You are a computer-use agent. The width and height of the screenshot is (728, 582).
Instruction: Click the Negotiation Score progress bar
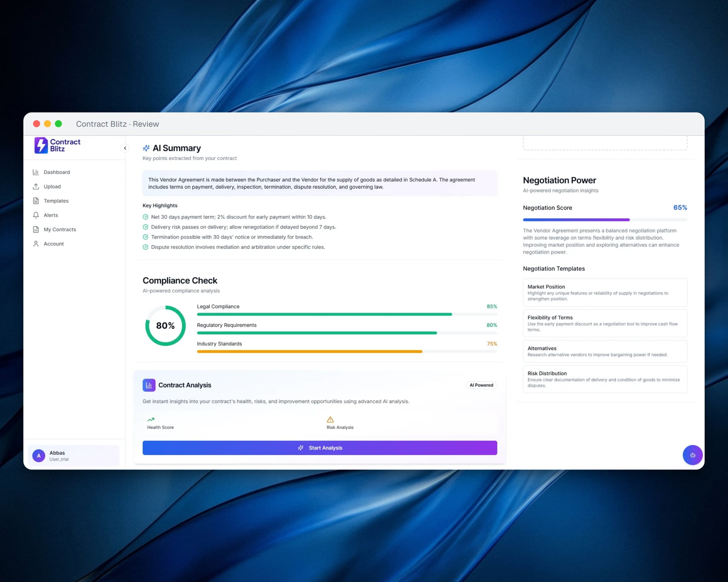click(605, 220)
